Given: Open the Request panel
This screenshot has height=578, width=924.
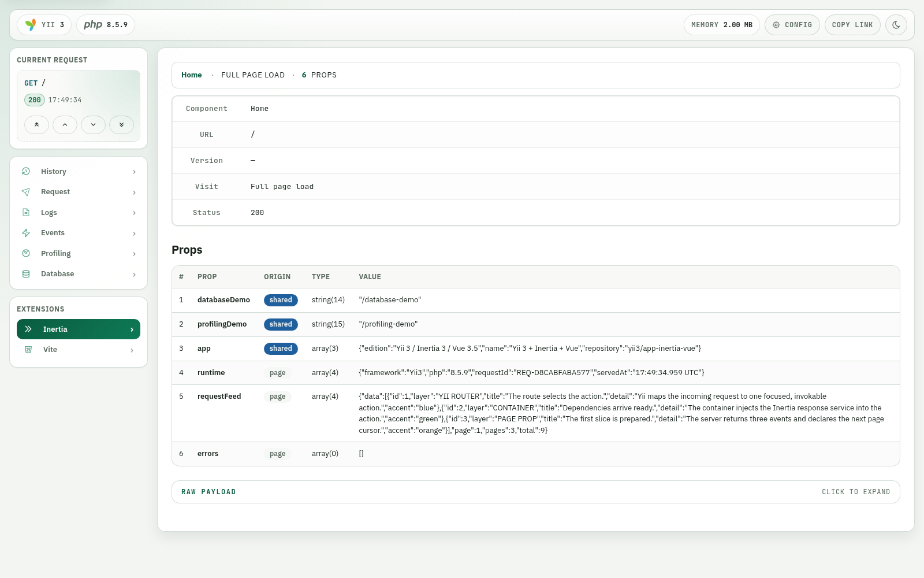Looking at the screenshot, I should [79, 192].
